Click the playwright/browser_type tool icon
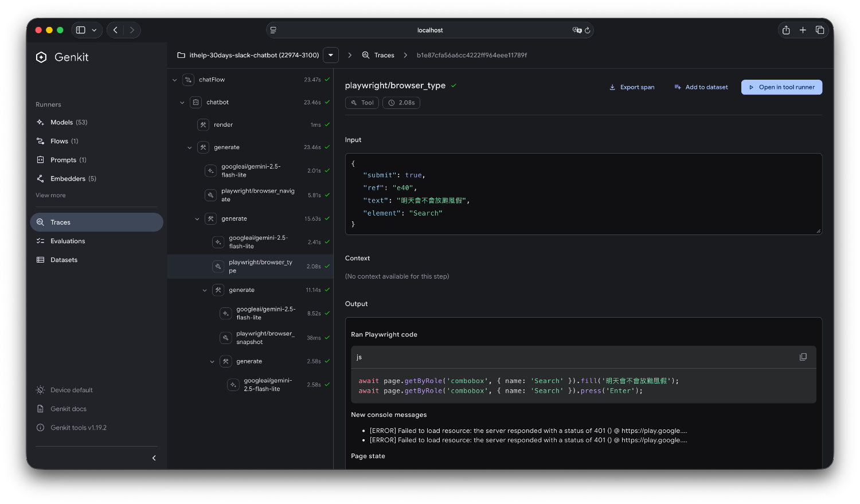 point(218,267)
